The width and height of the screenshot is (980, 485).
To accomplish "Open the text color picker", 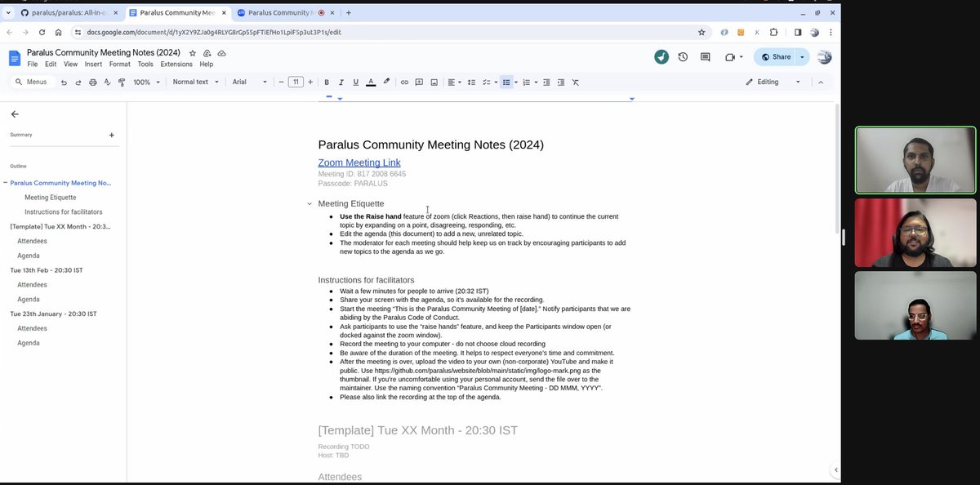I will 371,82.
